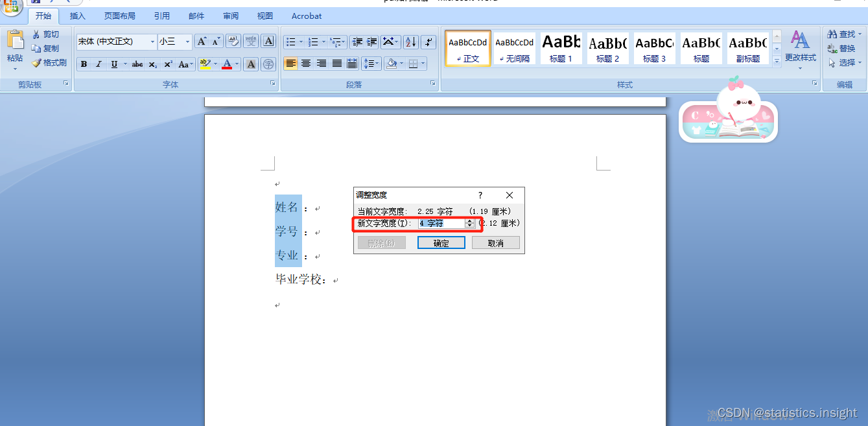Screen dimensions: 868x426
Task: Increase the new text width spinner
Action: (470, 220)
